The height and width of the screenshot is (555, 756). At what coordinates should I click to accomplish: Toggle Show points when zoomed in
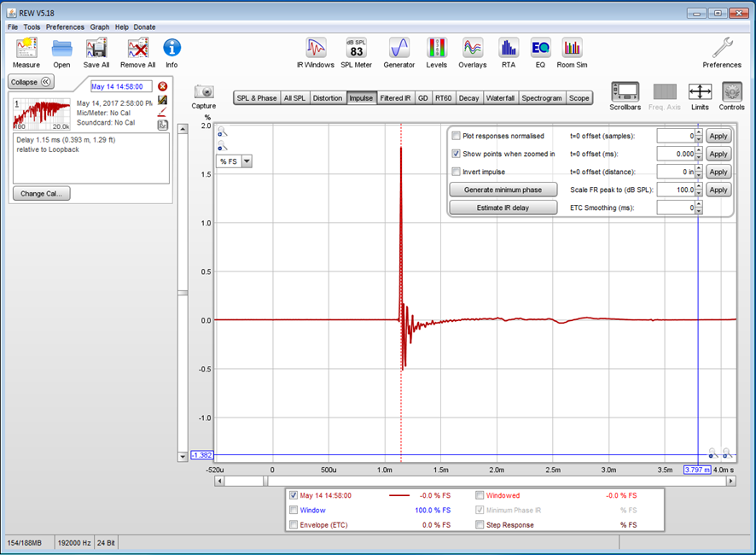point(457,154)
